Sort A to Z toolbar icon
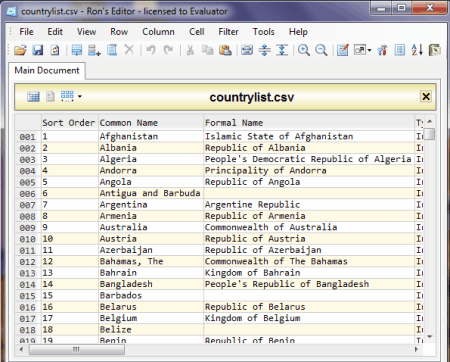This screenshot has width=450, height=362. [417, 50]
